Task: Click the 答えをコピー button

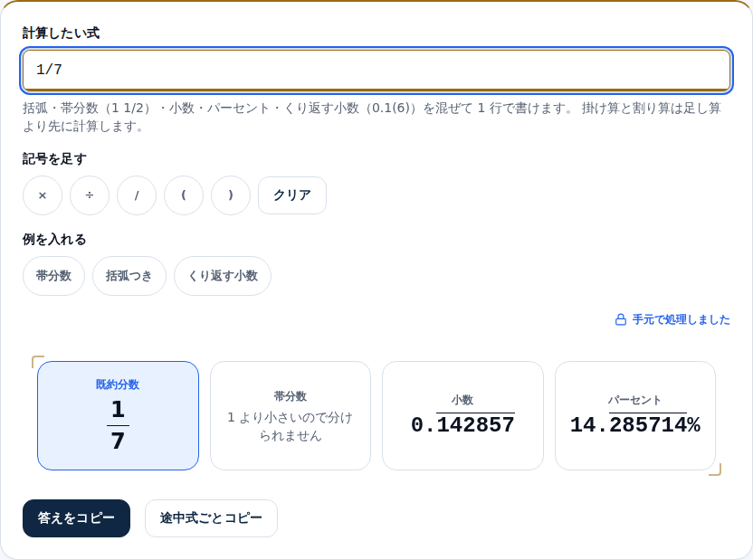Action: (x=76, y=518)
